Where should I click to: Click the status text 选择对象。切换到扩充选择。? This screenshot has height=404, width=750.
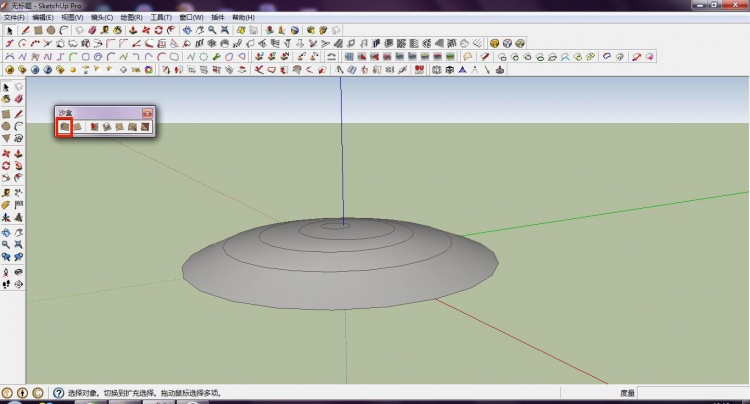[111, 393]
